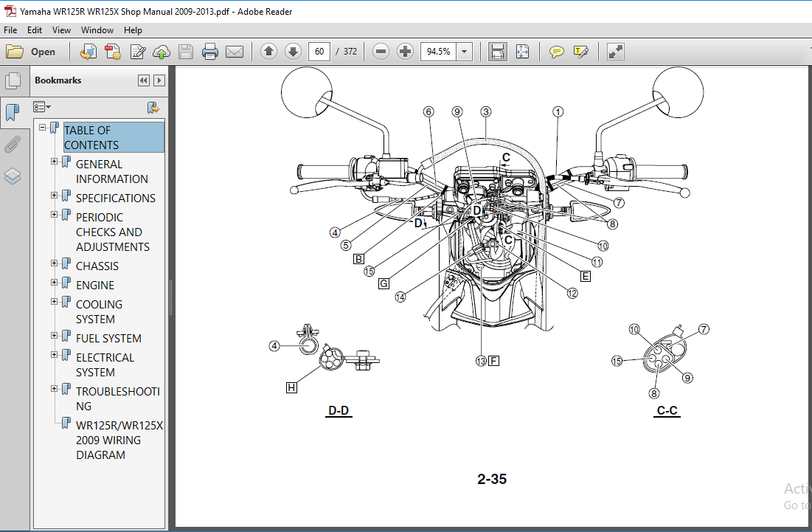Click the zoom percentage field 94.5%

[x=438, y=52]
